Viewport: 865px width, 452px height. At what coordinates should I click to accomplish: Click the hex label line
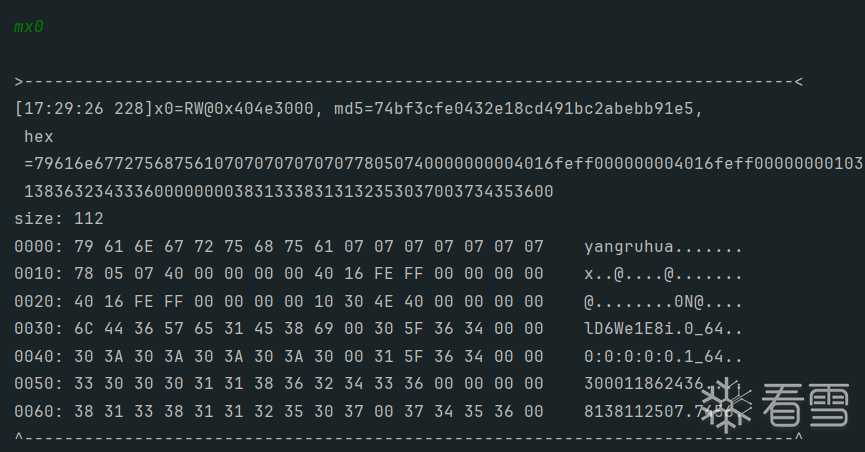[38, 136]
